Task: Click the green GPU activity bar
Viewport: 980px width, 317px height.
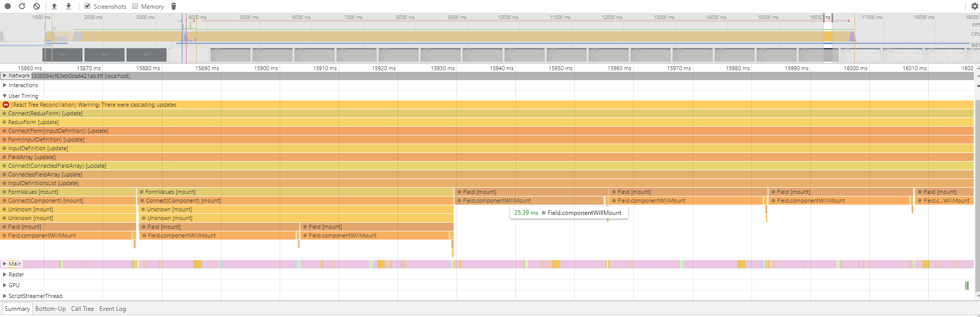Action: click(967, 285)
